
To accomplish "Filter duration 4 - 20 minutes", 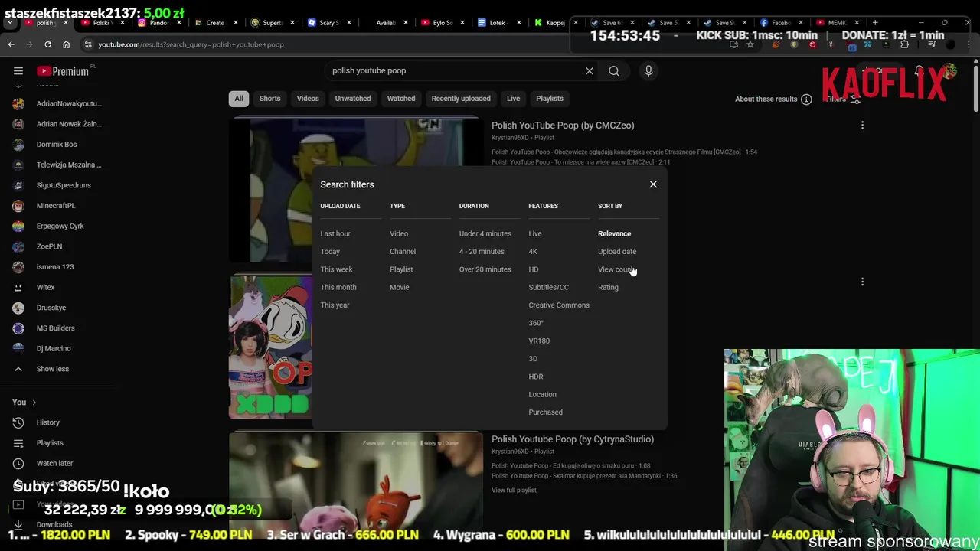I will click(482, 252).
